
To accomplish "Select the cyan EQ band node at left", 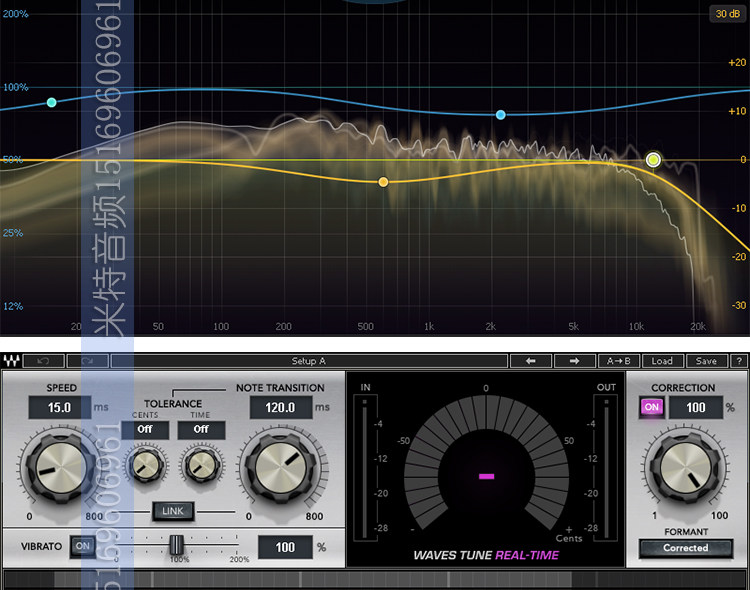I will click(52, 102).
